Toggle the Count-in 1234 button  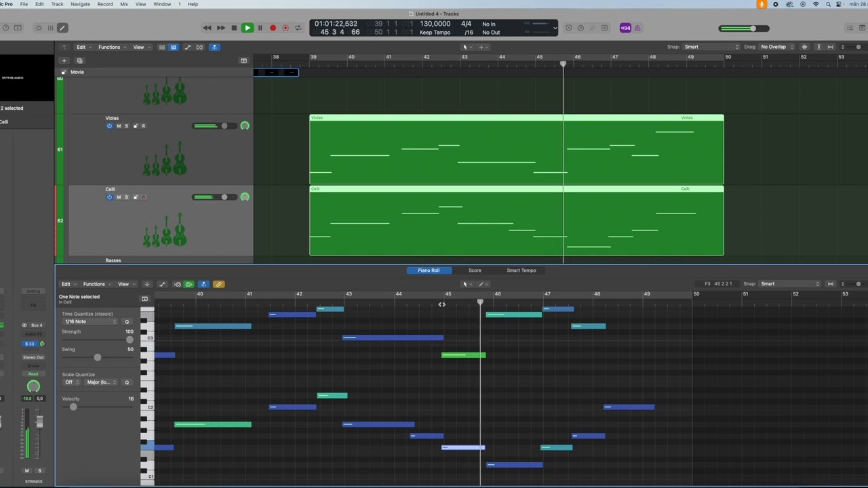625,28
